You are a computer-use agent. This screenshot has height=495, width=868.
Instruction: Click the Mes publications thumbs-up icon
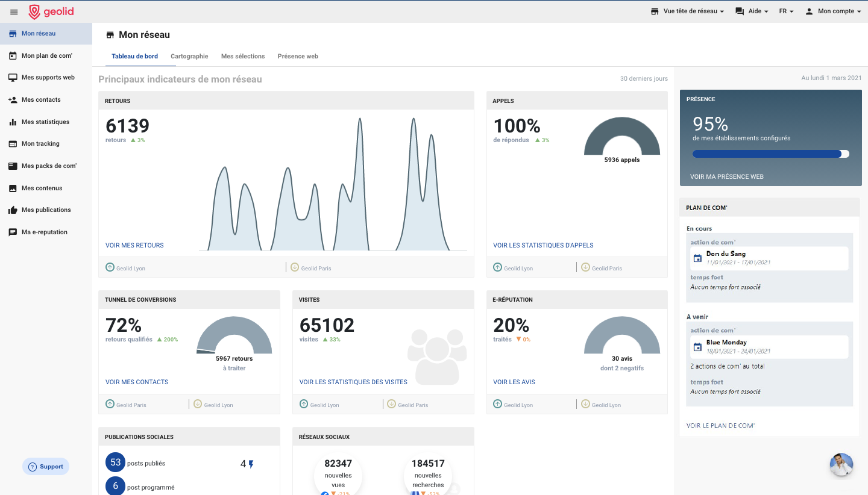click(x=13, y=210)
